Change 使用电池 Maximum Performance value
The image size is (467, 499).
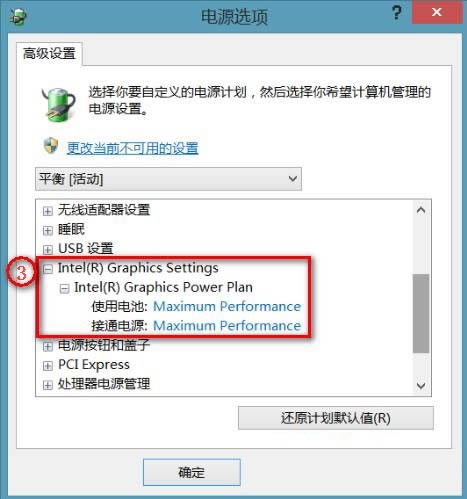tap(227, 306)
